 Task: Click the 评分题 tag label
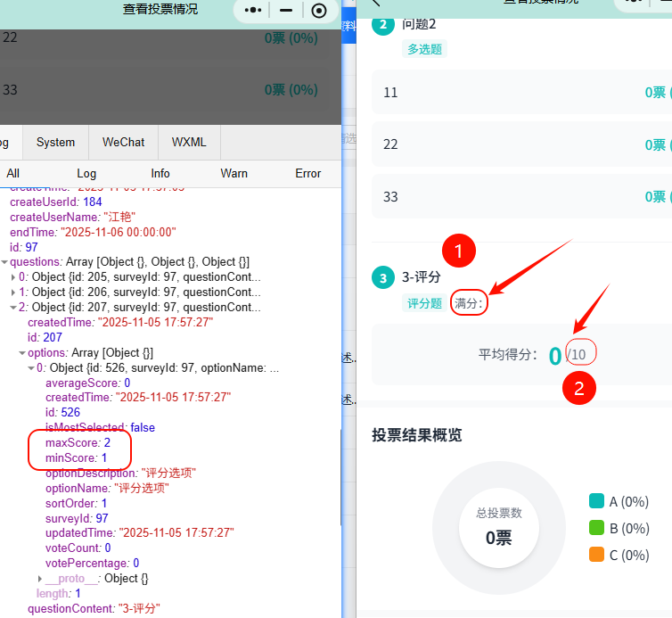click(x=424, y=303)
